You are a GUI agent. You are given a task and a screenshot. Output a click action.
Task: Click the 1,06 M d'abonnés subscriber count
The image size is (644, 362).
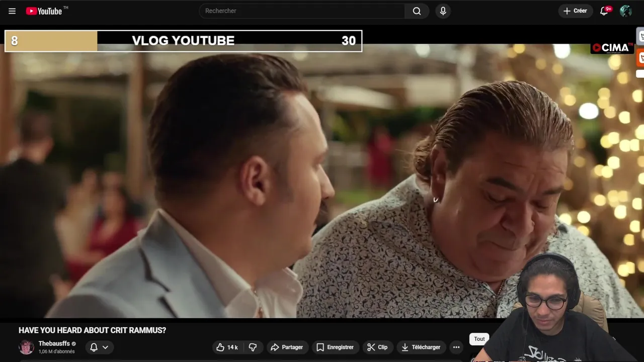[56, 351]
